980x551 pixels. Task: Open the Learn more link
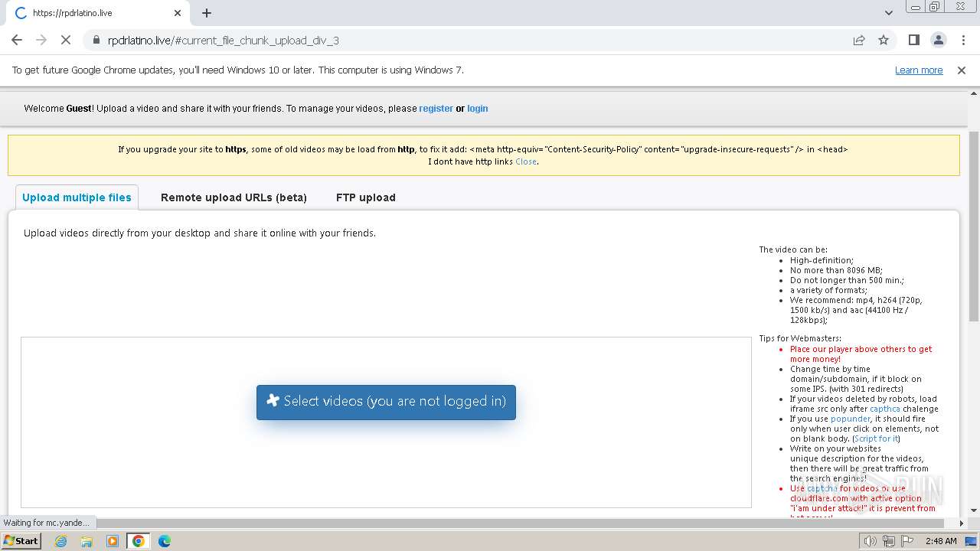[x=919, y=70]
